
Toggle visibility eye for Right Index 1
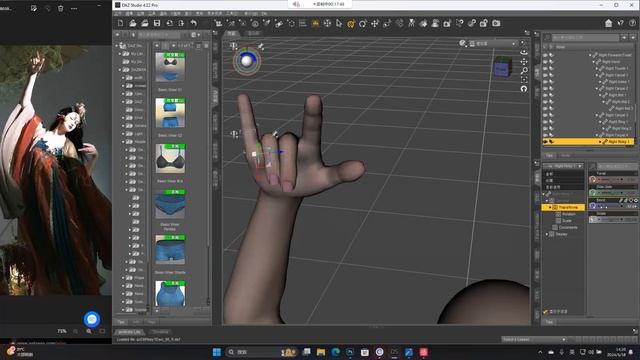(545, 82)
